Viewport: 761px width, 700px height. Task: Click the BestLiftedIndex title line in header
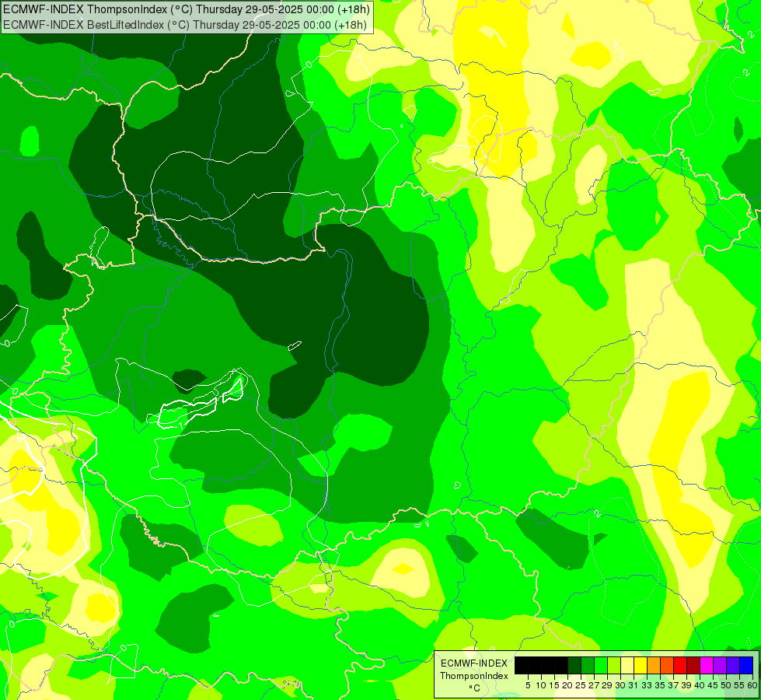pos(185,25)
